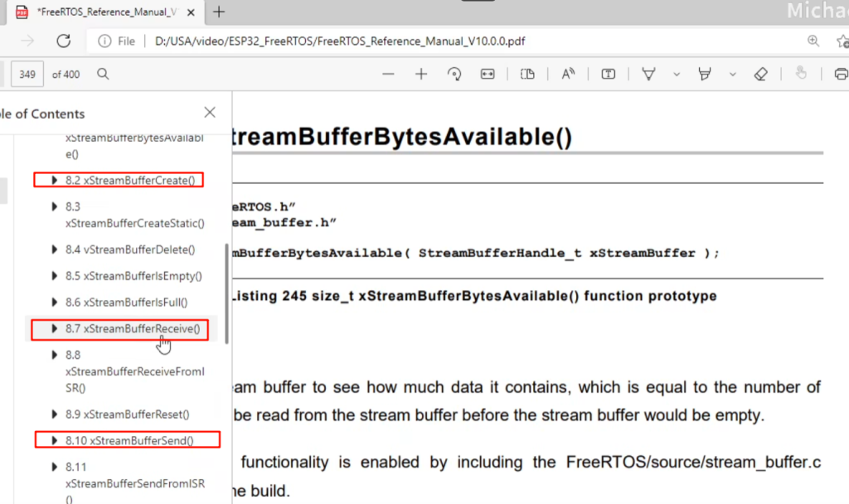
Task: Jump to 8.9 xStreamBufferReset() section
Action: (127, 414)
